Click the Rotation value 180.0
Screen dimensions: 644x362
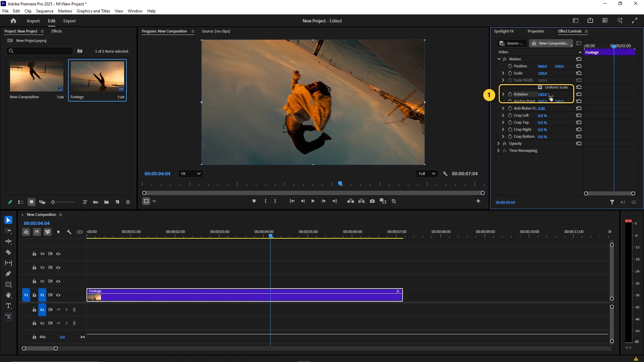543,94
